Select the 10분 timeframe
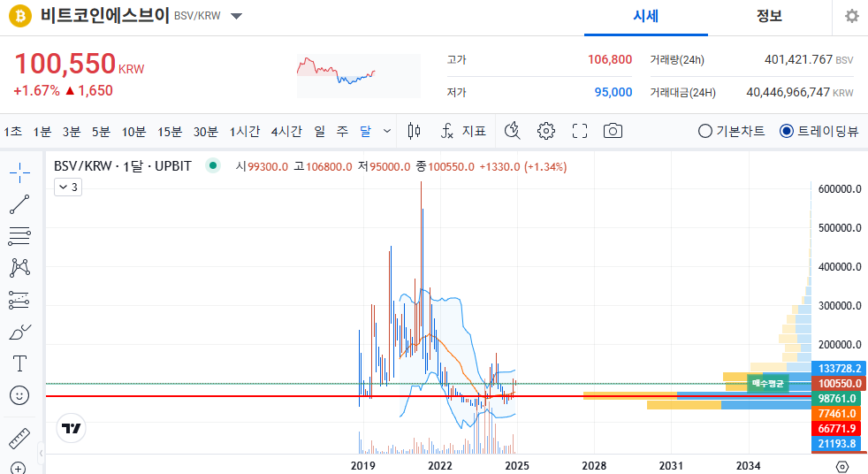 click(x=133, y=132)
